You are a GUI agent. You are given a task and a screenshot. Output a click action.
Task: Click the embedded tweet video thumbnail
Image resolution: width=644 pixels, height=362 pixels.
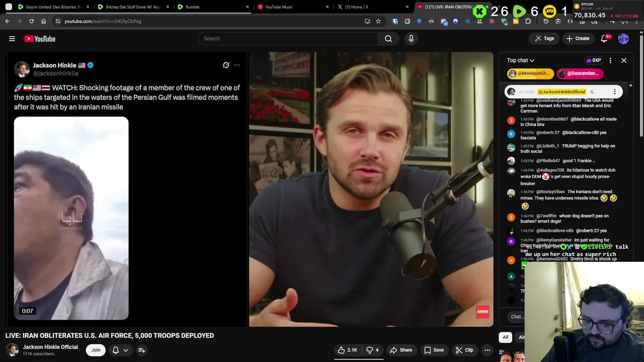point(71,218)
